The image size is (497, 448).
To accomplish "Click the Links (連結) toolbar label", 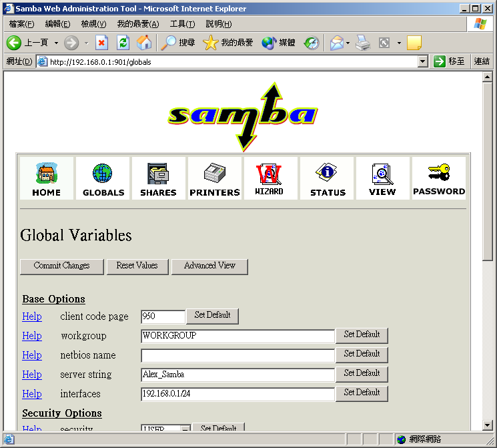I will 482,61.
